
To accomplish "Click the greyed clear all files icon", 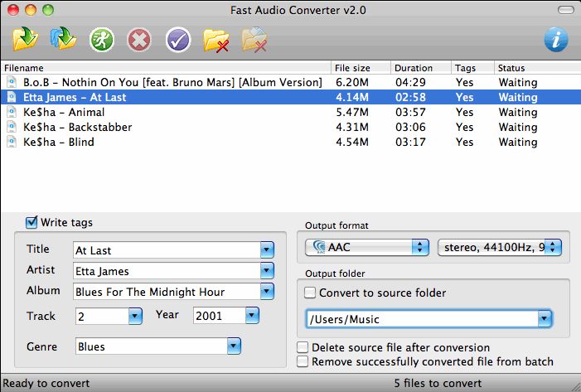I will point(254,39).
